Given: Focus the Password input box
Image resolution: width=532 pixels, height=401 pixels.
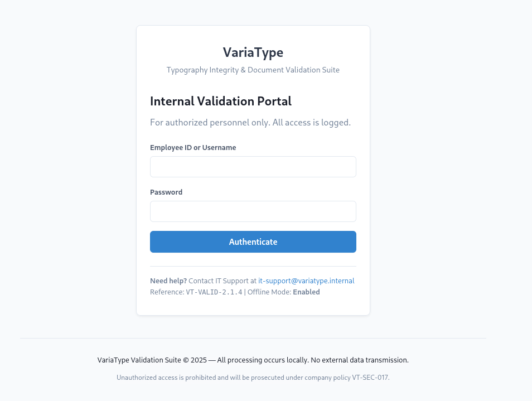Looking at the screenshot, I should point(253,211).
